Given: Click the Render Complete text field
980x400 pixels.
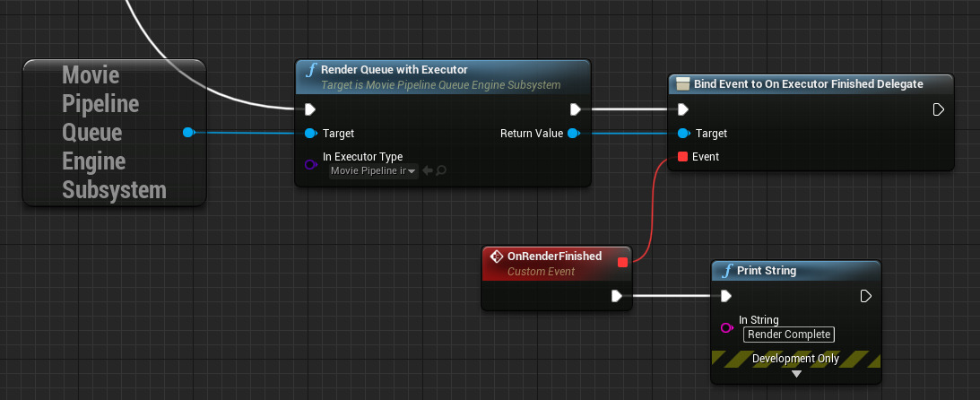Looking at the screenshot, I should [x=789, y=335].
